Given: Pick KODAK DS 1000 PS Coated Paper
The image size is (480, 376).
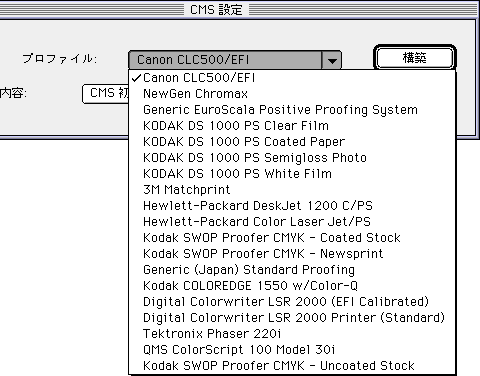Looking at the screenshot, I should (292, 142).
